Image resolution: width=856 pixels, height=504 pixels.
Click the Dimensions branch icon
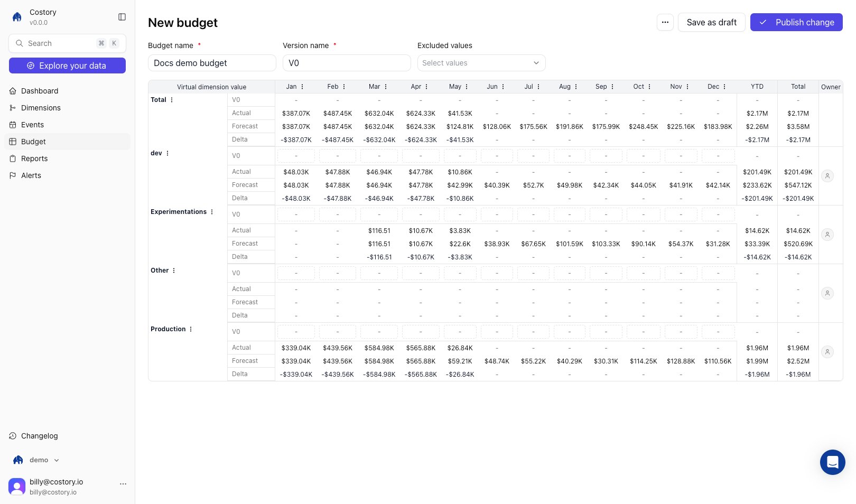(13, 108)
